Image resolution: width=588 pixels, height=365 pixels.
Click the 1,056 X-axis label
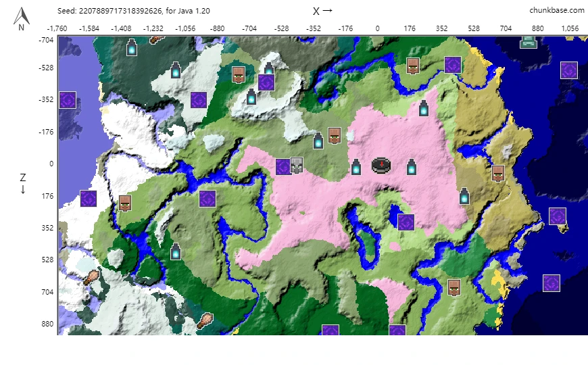pyautogui.click(x=570, y=28)
